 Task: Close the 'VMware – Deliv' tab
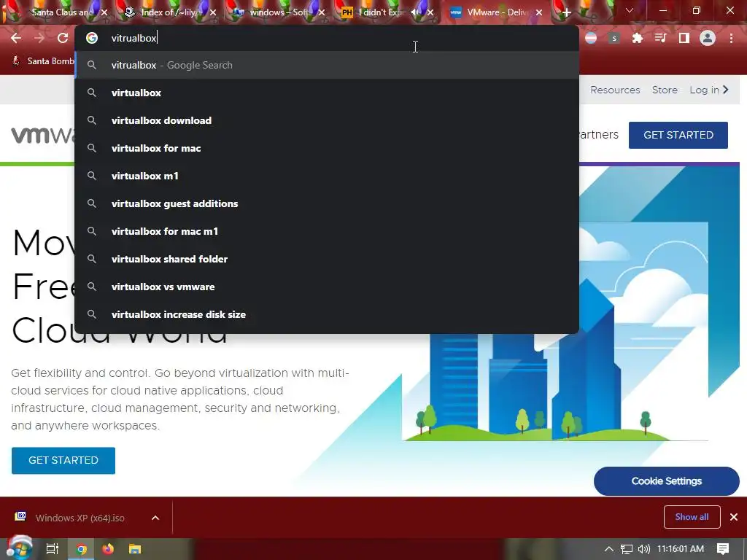539,12
